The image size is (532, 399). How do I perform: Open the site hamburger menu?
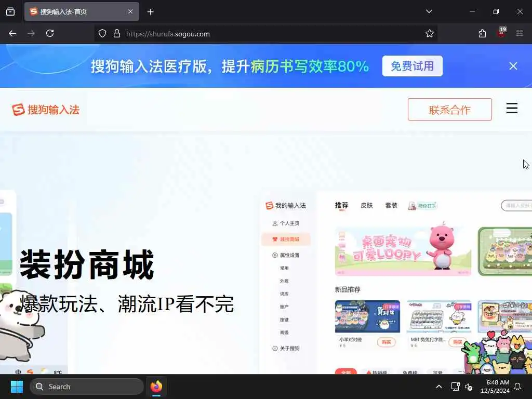(x=512, y=108)
